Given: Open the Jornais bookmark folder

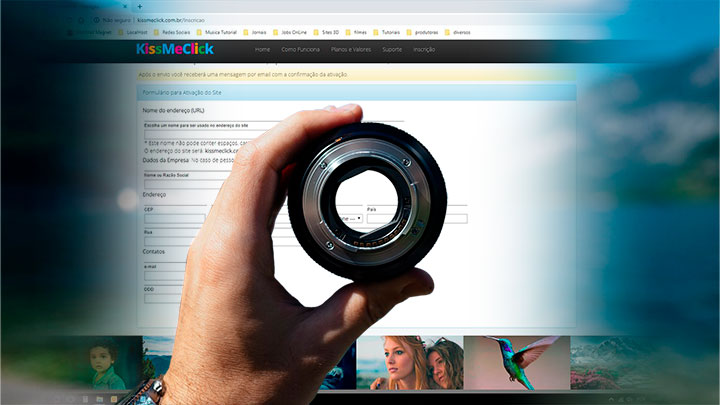Looking at the screenshot, I should coord(255,33).
